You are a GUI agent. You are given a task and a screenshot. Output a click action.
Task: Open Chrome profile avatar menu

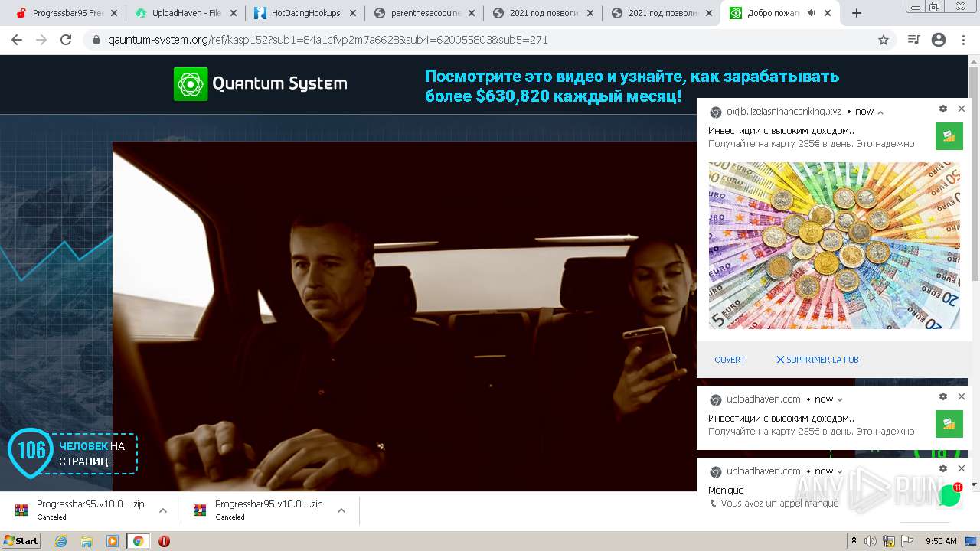pos(939,40)
